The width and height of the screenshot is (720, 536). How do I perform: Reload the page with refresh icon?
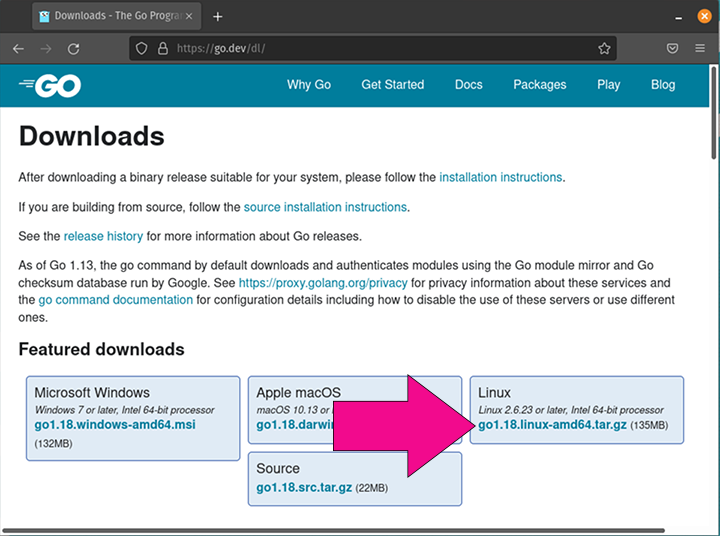click(73, 48)
